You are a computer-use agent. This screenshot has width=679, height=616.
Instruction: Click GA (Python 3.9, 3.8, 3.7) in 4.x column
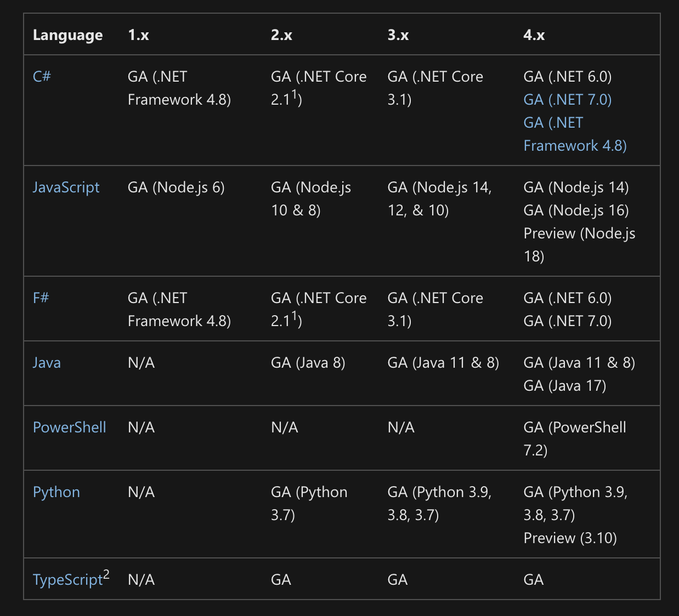[x=576, y=504]
